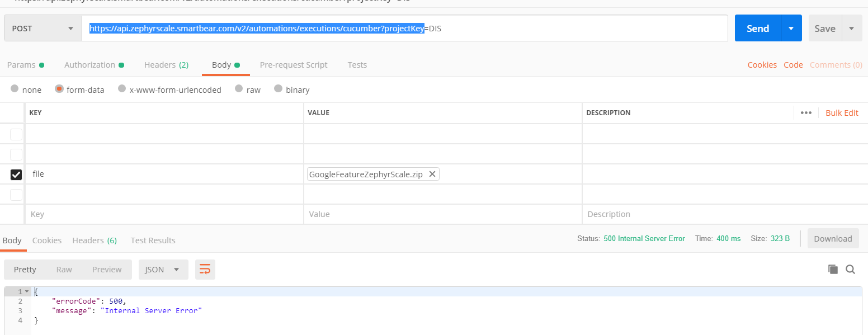The height and width of the screenshot is (335, 868).
Task: Open the POST request method dropdown
Action: (x=42, y=28)
